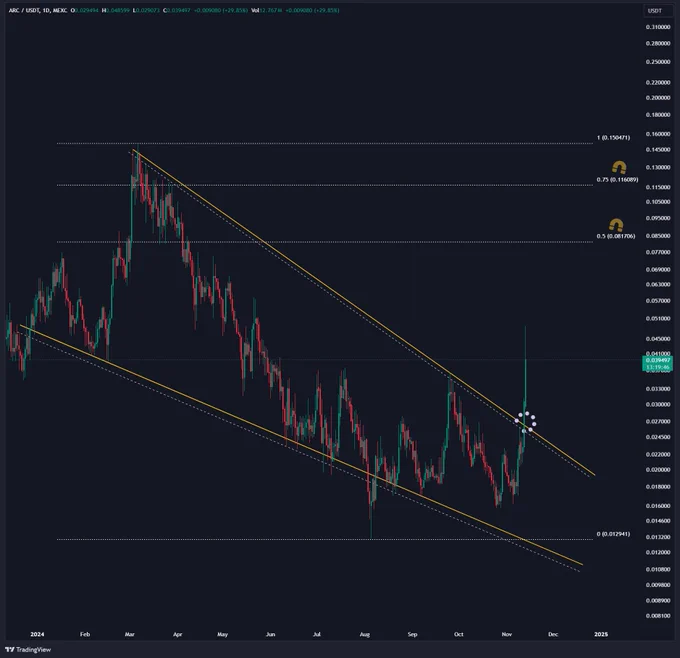Click the Dec label on time axis
Screen dimensions: 680x658
click(553, 634)
